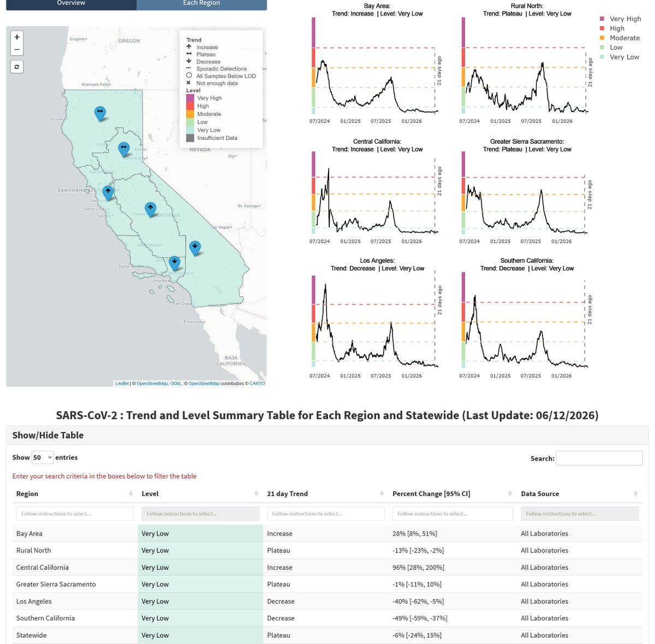Select the Bay Area table row
Image resolution: width=655 pixels, height=644 pixels.
[327, 534]
